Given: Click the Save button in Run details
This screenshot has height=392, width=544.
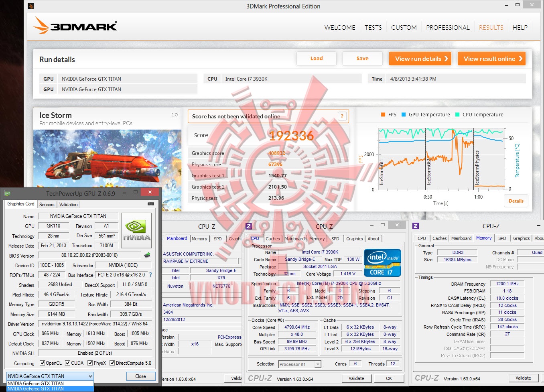Looking at the screenshot, I should 362,59.
